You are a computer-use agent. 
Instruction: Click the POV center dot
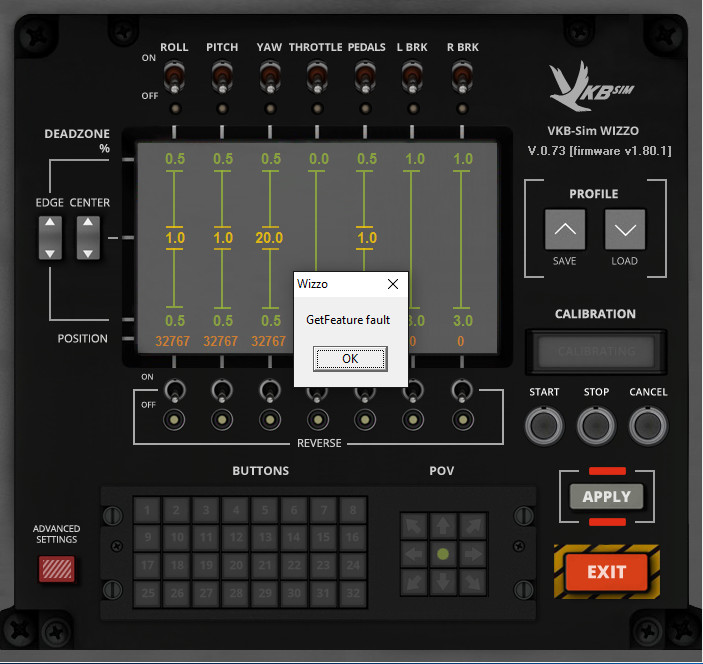pyautogui.click(x=443, y=553)
